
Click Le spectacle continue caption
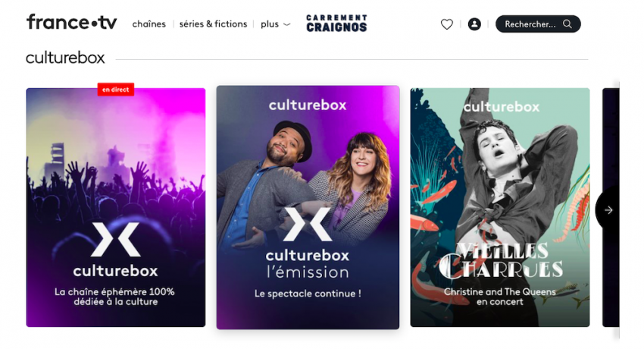[x=308, y=294]
